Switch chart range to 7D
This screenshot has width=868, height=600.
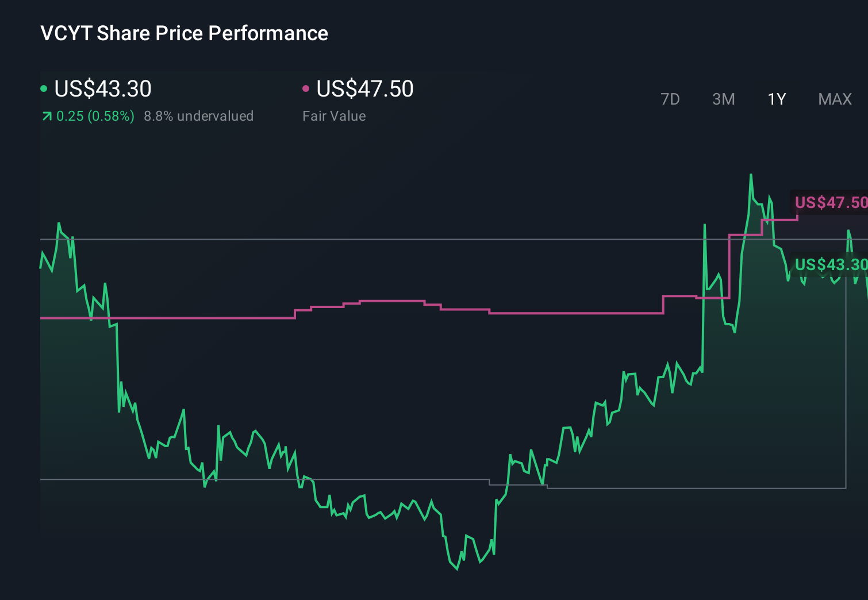click(670, 99)
